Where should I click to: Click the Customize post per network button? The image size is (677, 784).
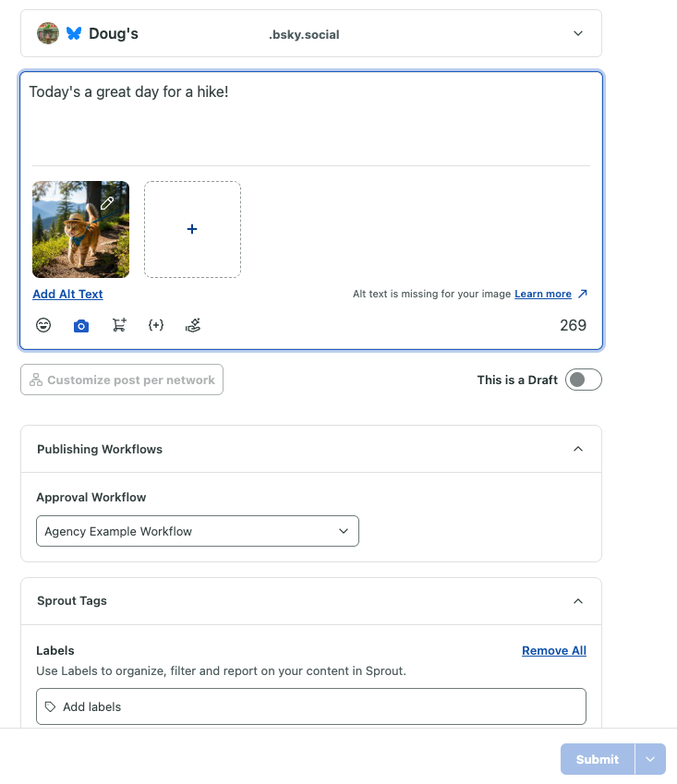[x=121, y=379]
